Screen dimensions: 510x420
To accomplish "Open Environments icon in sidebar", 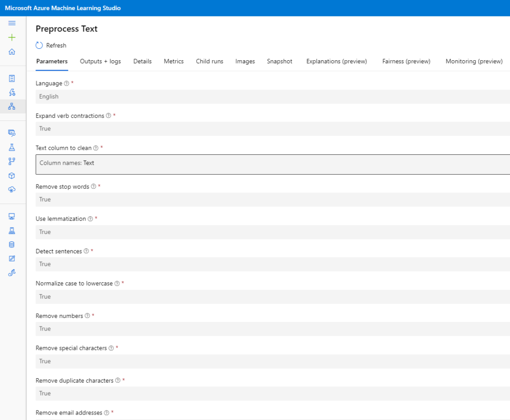I will [12, 230].
